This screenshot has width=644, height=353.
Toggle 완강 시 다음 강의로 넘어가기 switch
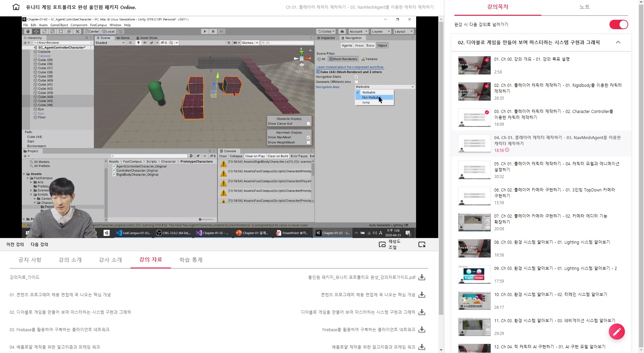618,24
